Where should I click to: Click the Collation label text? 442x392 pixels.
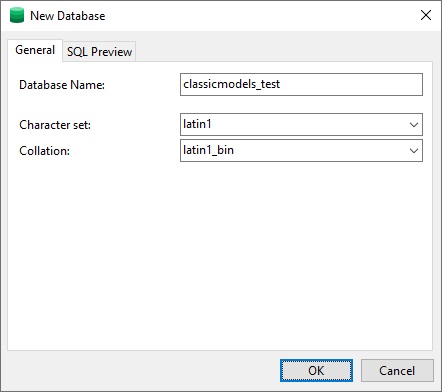[45, 151]
